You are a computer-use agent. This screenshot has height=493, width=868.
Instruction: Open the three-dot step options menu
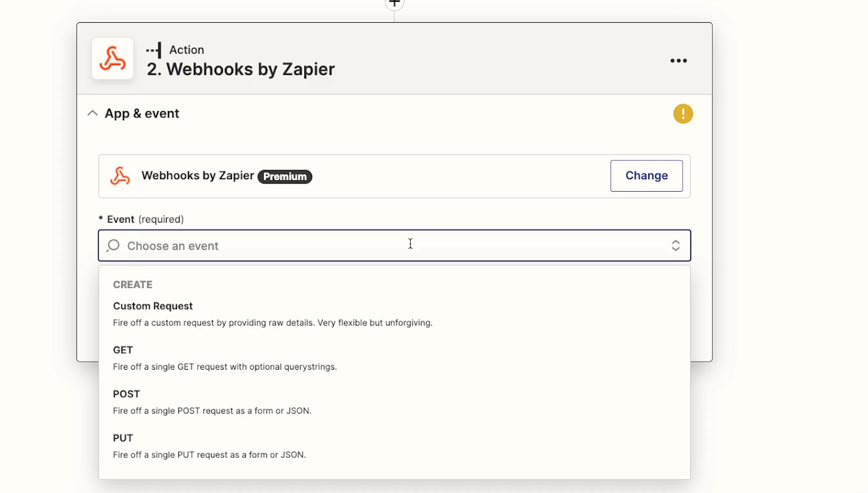tap(678, 61)
